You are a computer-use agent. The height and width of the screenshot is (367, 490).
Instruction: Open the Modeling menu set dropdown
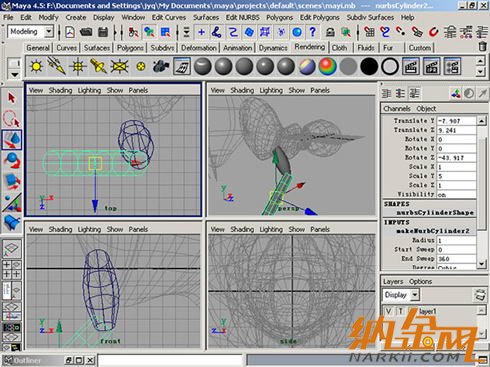(49, 32)
